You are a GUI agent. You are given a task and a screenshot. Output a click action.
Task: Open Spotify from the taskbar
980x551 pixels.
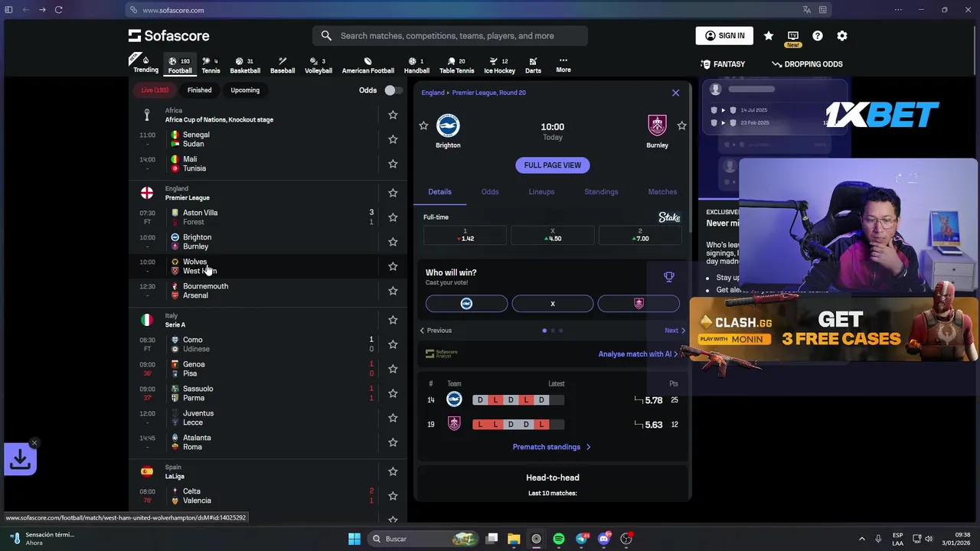coord(559,539)
